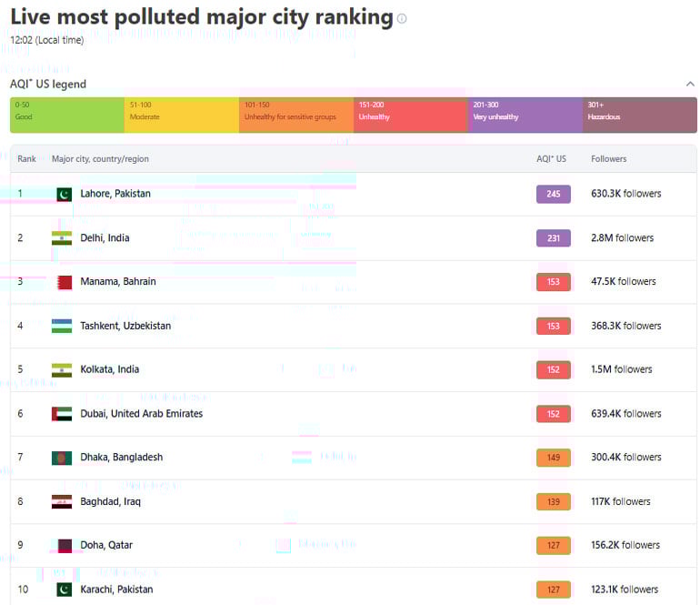The height and width of the screenshot is (605, 700).
Task: Collapse the AQI US legend section
Action: coord(689,85)
